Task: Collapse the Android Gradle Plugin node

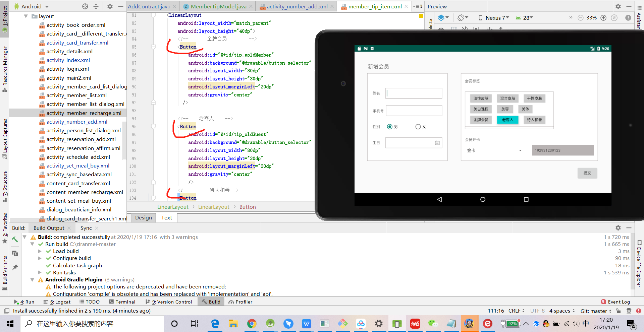Action: [32, 280]
